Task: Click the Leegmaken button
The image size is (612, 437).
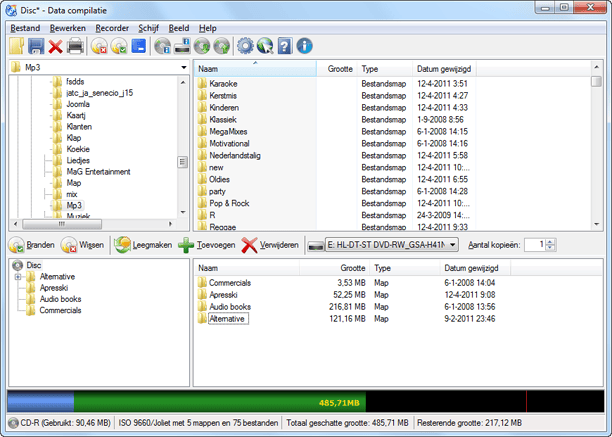Action: coord(143,245)
